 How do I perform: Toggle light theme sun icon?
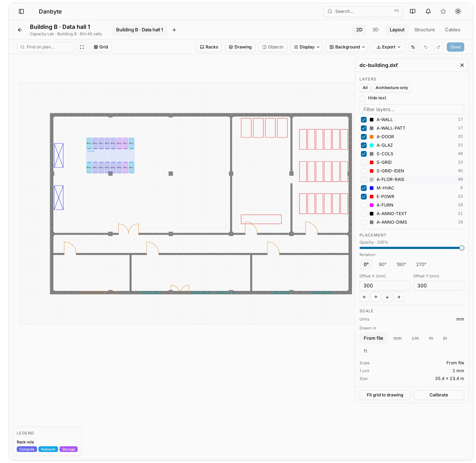(x=458, y=11)
